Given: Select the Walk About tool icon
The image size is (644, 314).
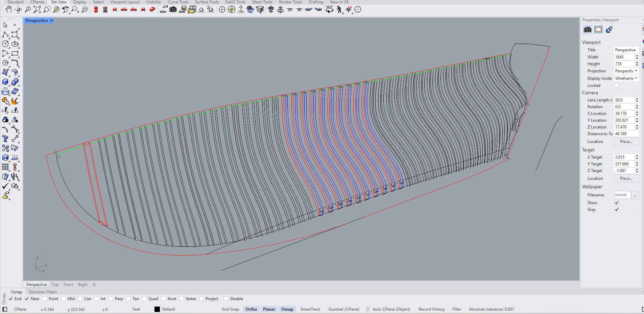Looking at the screenshot, I should (339, 9).
